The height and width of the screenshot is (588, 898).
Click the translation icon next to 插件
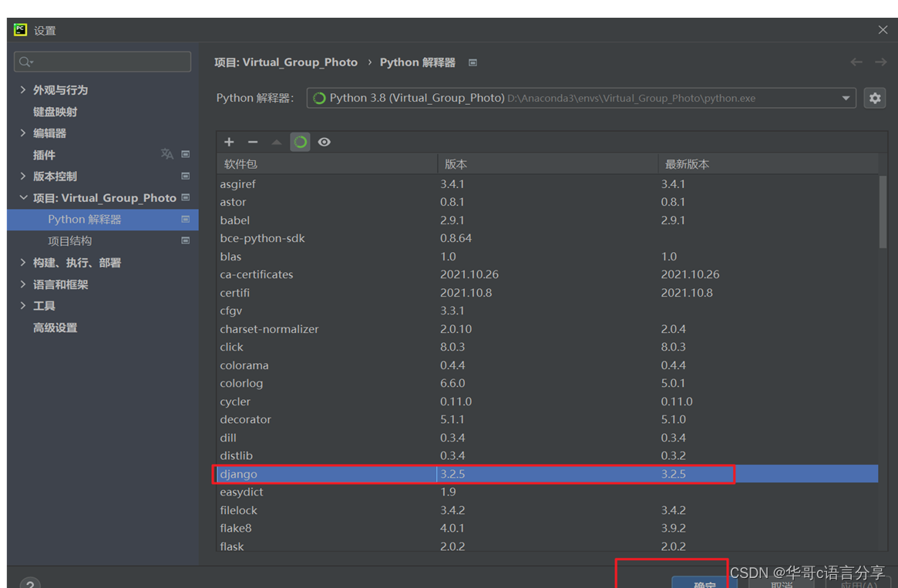click(x=166, y=154)
